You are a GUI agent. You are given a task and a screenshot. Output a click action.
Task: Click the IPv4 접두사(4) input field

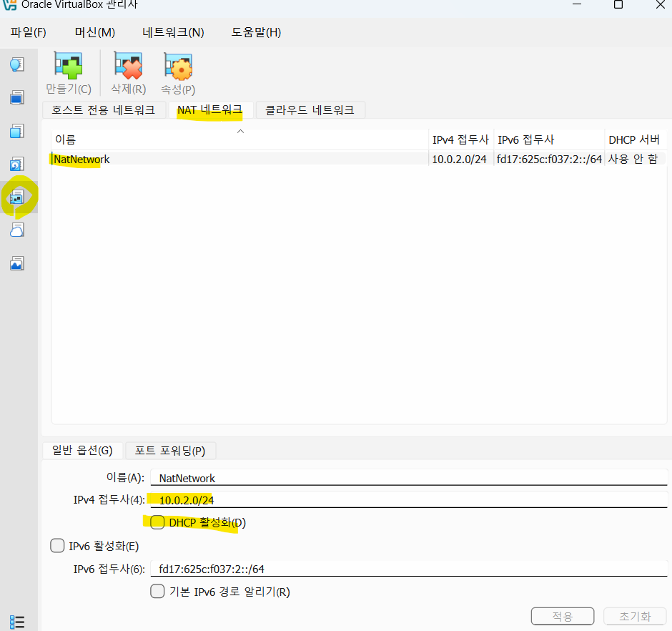[409, 500]
